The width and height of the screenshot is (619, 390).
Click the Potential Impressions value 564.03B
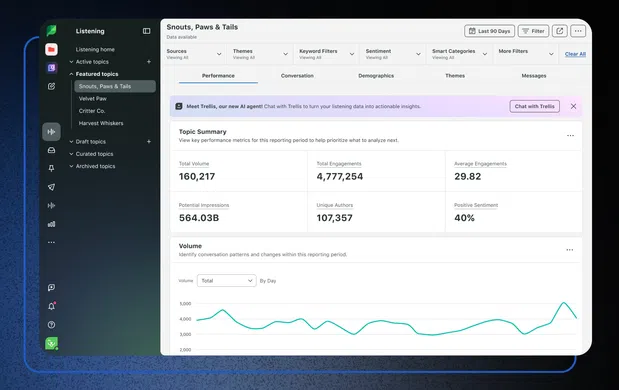point(199,218)
